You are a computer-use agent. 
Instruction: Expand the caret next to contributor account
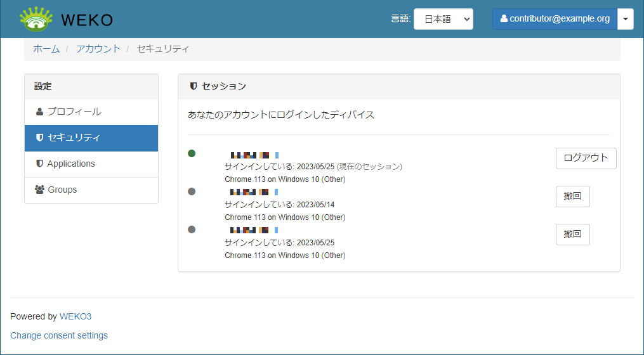point(625,19)
